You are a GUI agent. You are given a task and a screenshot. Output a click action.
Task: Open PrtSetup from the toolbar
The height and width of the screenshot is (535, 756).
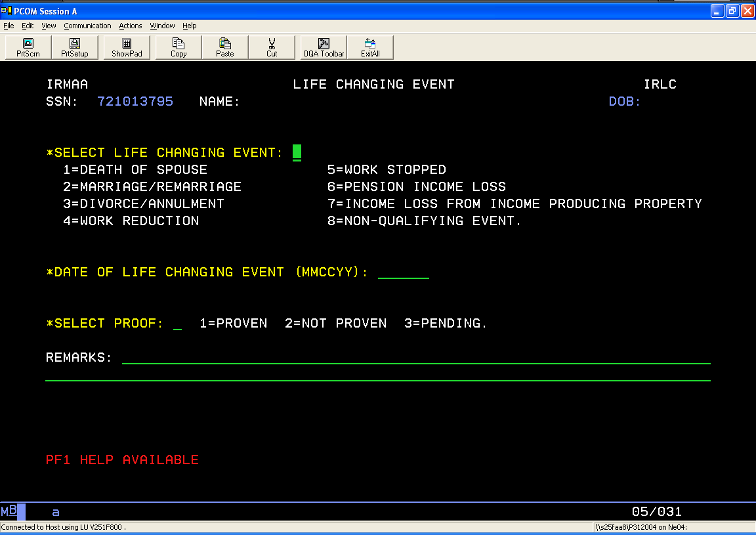[x=75, y=47]
